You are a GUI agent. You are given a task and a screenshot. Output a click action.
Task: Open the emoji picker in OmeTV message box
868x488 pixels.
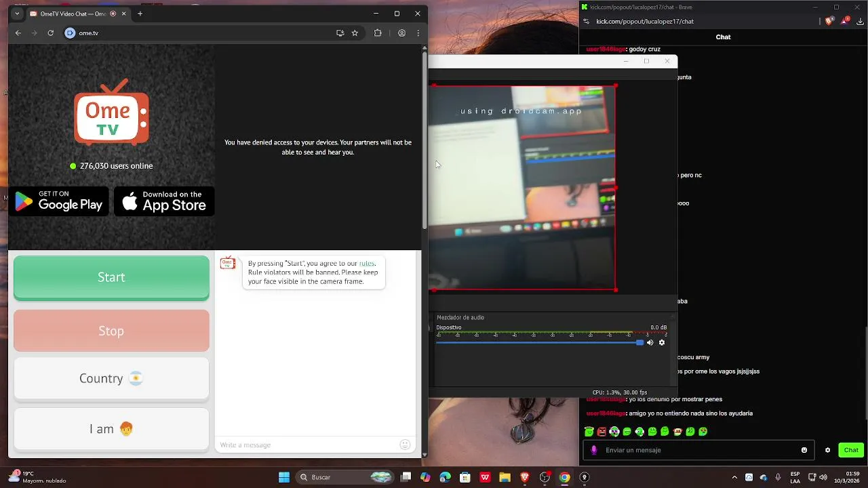pos(405,445)
